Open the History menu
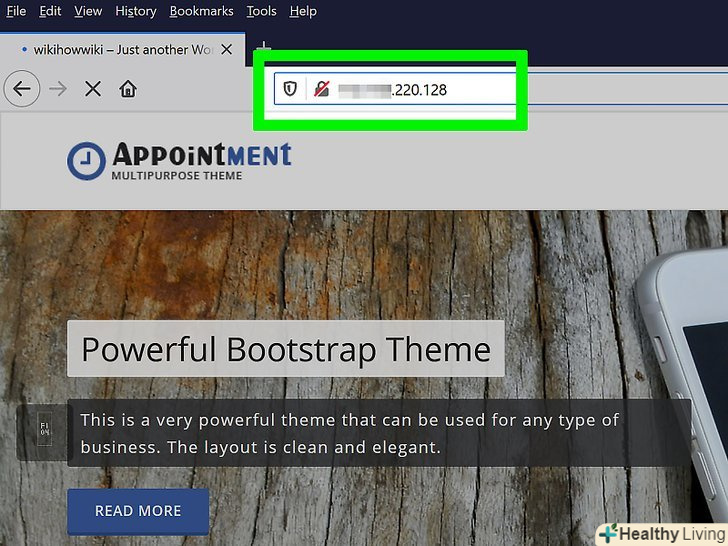This screenshot has height=546, width=728. pos(136,11)
